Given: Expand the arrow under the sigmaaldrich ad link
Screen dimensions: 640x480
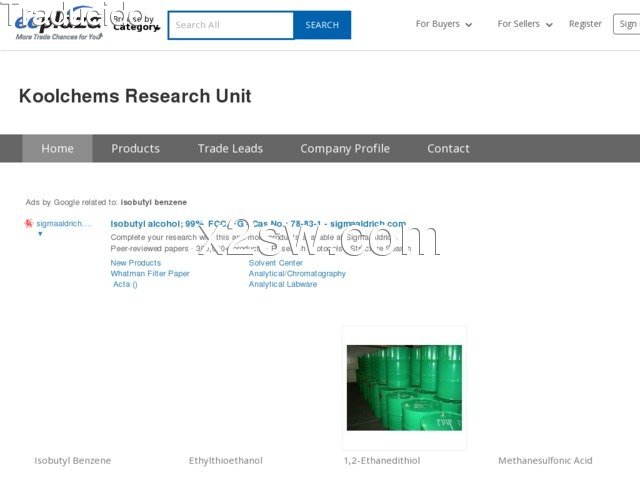Looking at the screenshot, I should (40, 234).
